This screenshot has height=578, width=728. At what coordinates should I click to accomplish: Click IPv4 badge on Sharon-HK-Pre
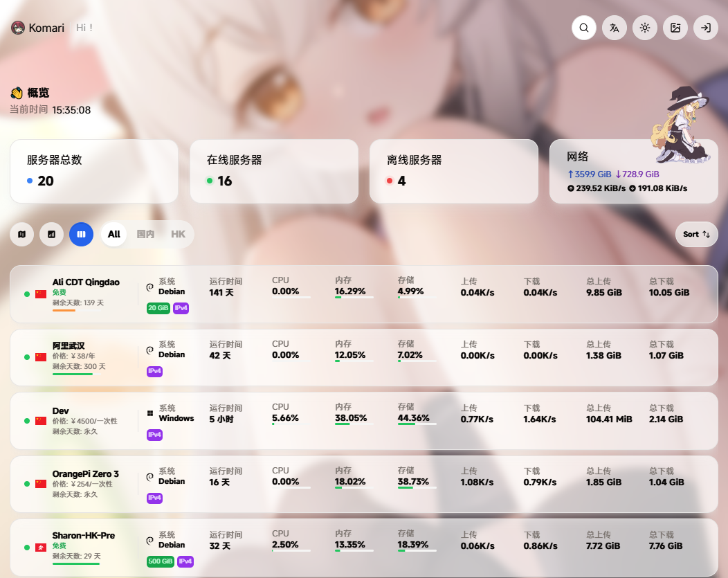[185, 562]
